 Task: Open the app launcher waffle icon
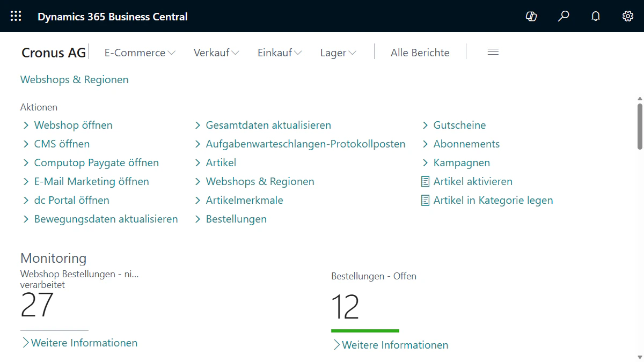point(16,16)
